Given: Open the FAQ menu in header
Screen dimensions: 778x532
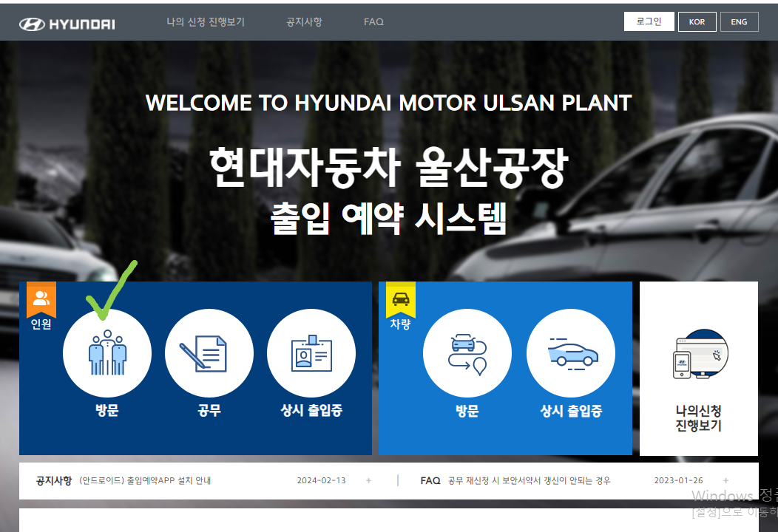Looking at the screenshot, I should coord(373,22).
